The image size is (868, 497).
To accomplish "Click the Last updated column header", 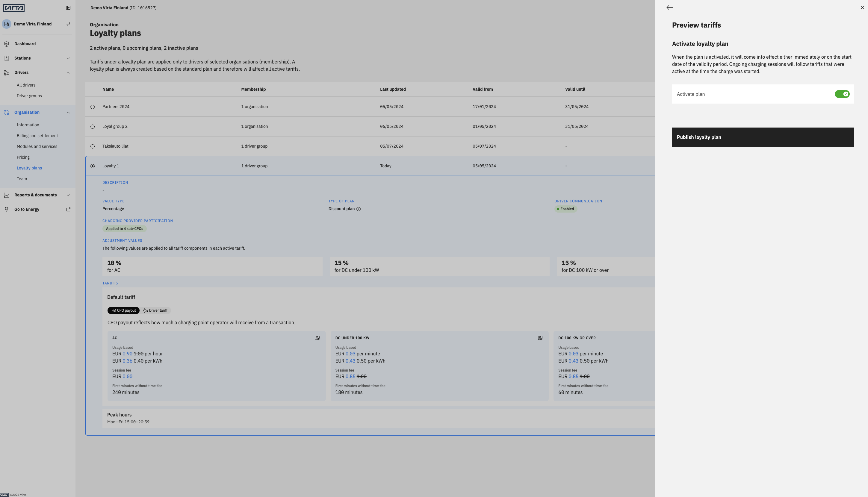I will point(393,89).
